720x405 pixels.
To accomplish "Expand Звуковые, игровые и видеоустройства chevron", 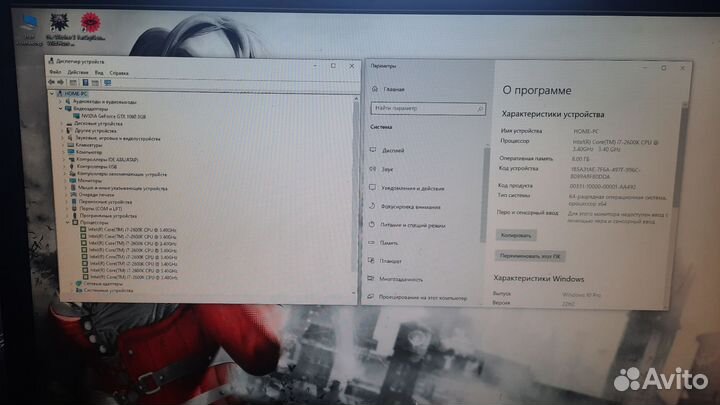I will click(x=63, y=138).
